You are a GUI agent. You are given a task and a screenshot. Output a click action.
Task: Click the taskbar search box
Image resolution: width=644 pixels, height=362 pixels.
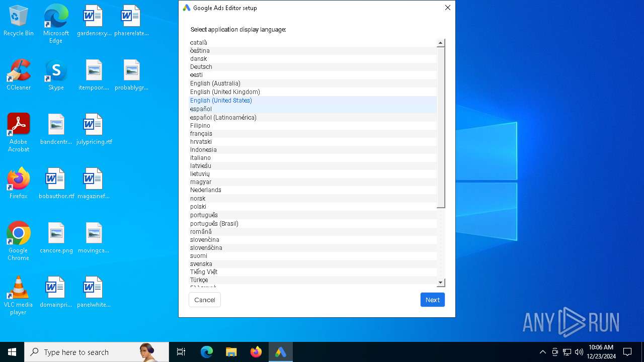click(x=97, y=352)
